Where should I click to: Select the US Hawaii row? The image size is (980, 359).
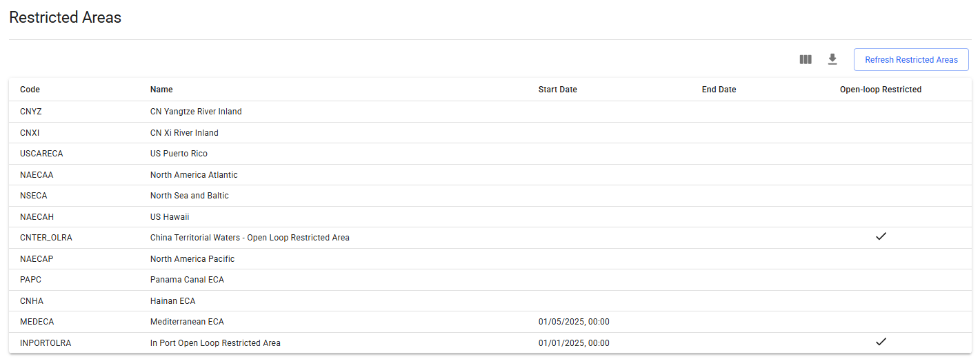170,217
